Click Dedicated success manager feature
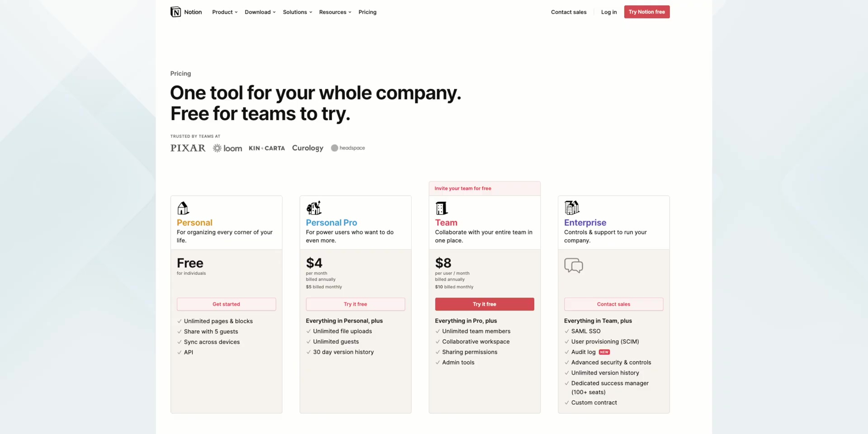The height and width of the screenshot is (434, 868). [610, 388]
